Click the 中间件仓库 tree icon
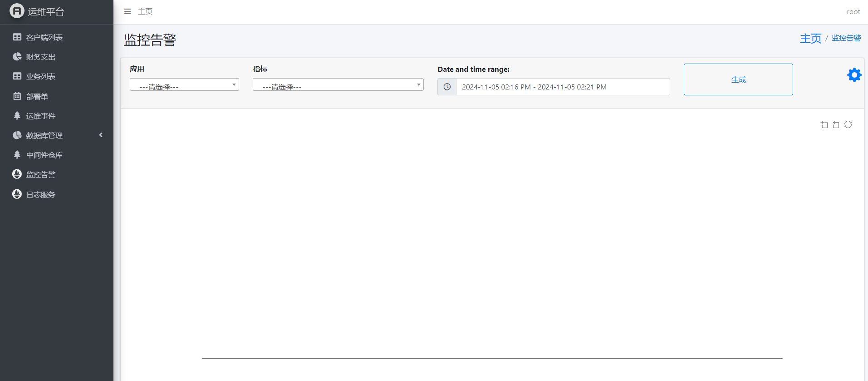The height and width of the screenshot is (381, 868). tap(17, 155)
